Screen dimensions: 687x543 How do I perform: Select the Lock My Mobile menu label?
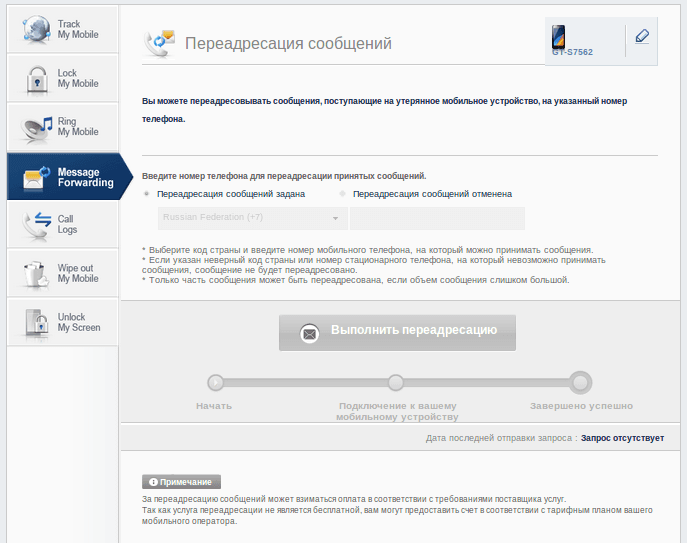click(78, 78)
